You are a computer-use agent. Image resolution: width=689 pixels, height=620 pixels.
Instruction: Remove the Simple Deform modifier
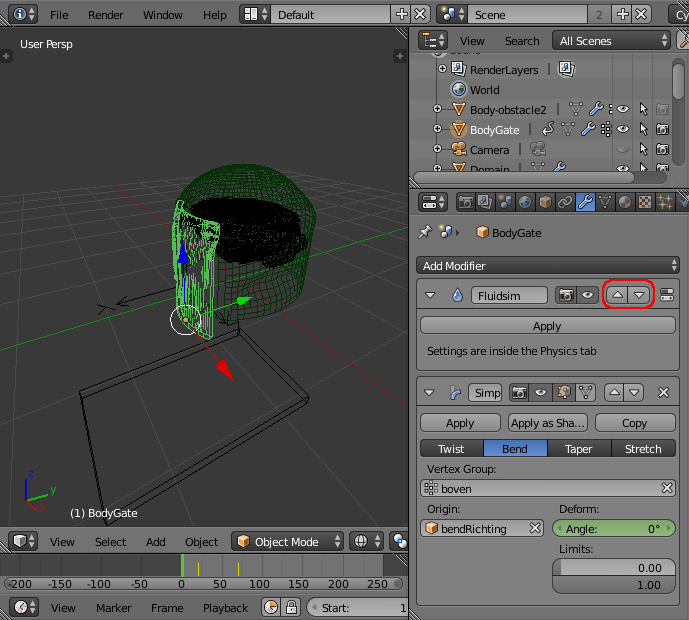click(664, 392)
